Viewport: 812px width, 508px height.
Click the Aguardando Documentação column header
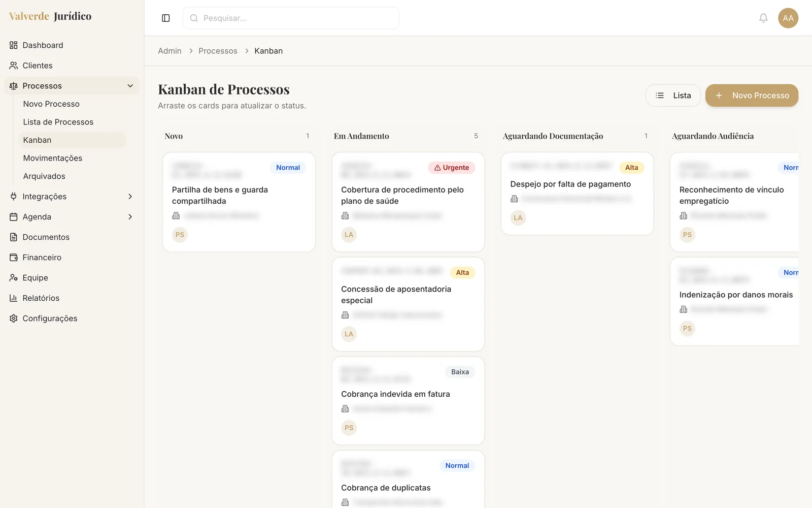click(x=553, y=136)
